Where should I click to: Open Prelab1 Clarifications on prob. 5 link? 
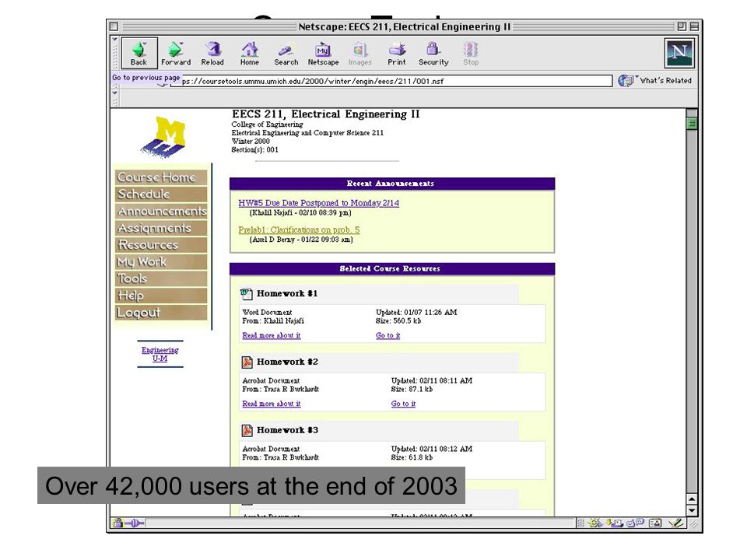coord(299,230)
